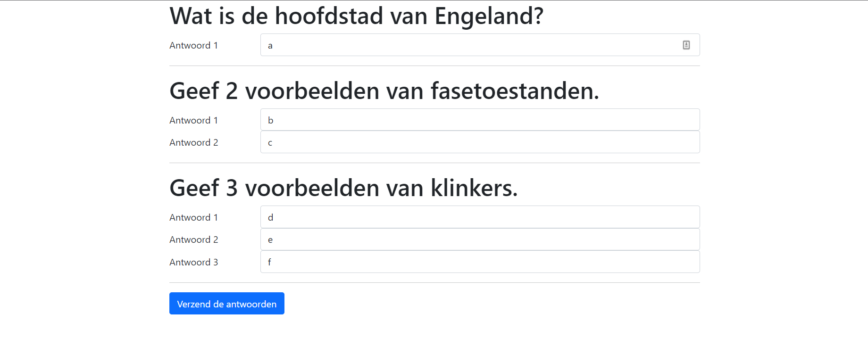Screen dimensions: 868x363
Task: Click the 'Antwoord 3' label
Action: [x=194, y=262]
